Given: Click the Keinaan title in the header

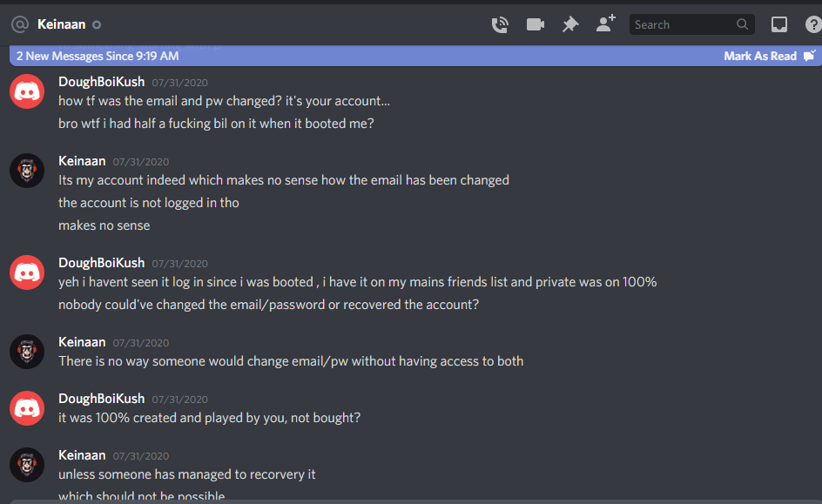Looking at the screenshot, I should pyautogui.click(x=61, y=24).
